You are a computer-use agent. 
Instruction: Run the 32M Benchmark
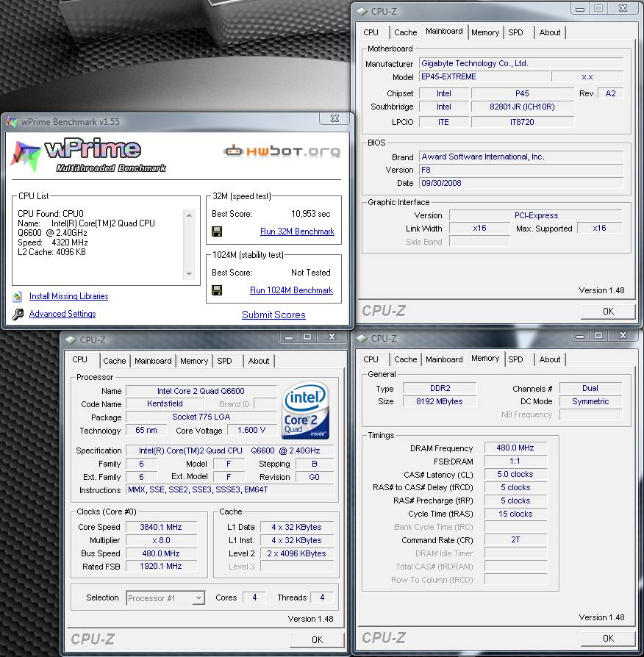click(297, 231)
